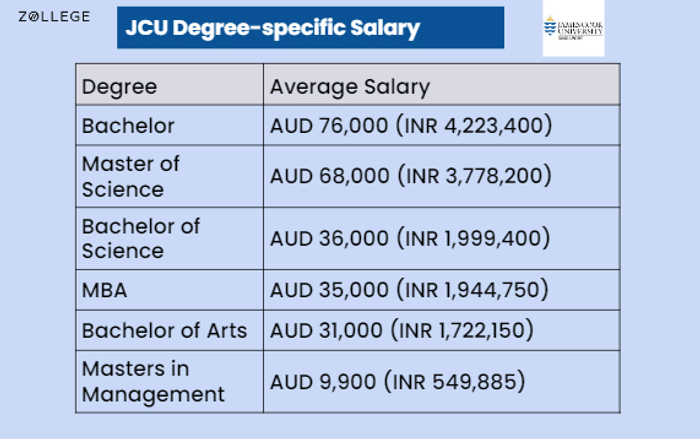Viewport: 700px width, 439px height.
Task: Select the AUD 9,900 salary value
Action: pos(323,382)
